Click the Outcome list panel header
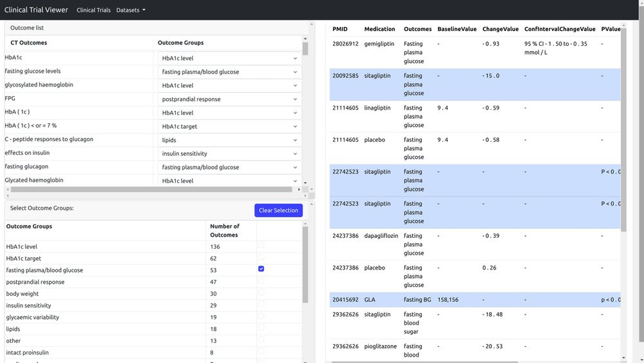 coord(156,28)
